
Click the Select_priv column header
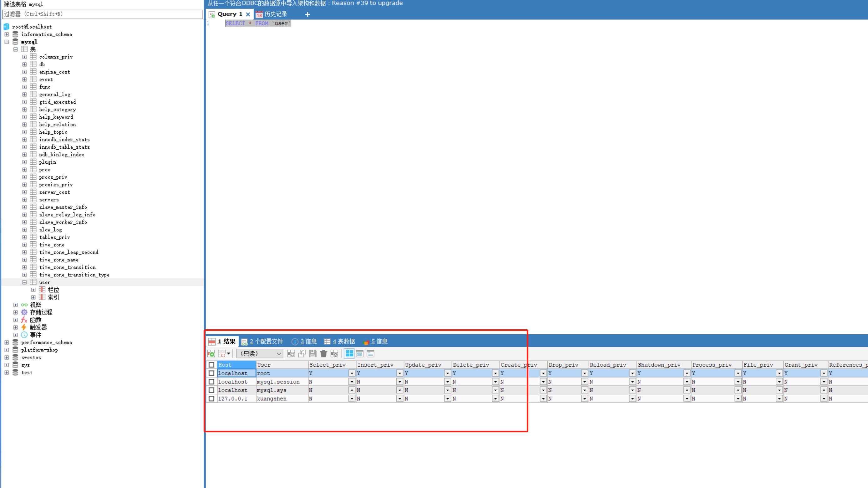(332, 365)
